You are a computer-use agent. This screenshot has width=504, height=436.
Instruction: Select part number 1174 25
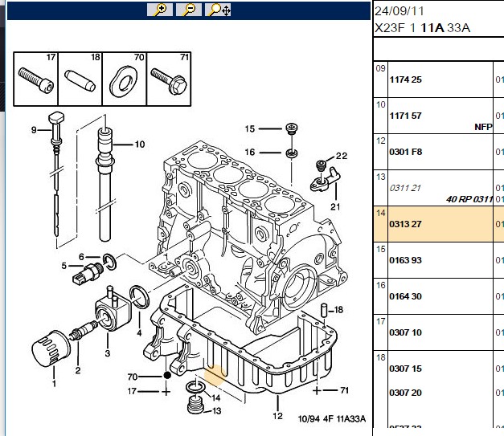[x=405, y=79]
